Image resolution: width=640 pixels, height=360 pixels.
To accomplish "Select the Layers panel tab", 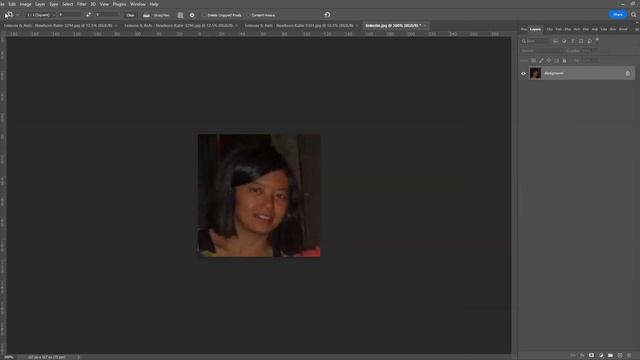I will tap(535, 29).
